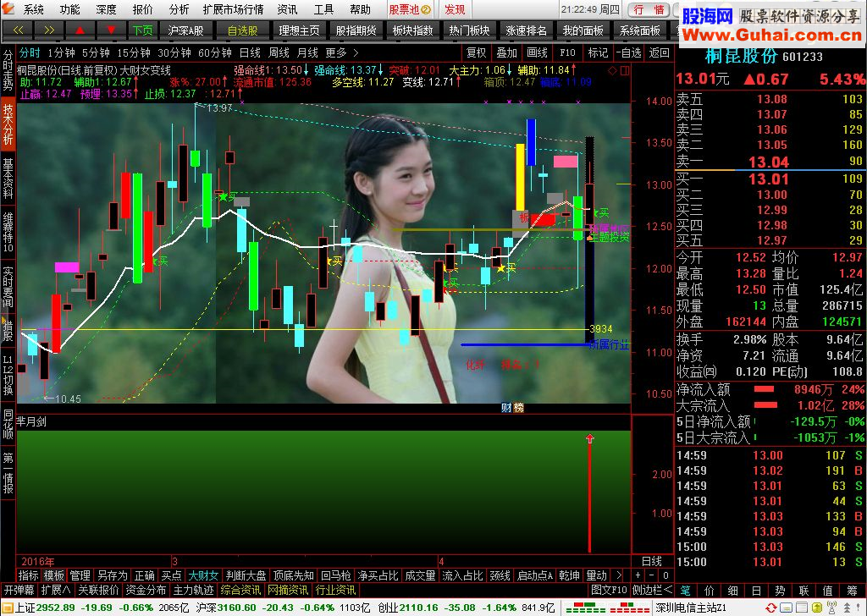Click the application logo icon in the menu bar
This screenshot has width=867, height=616.
(x=8, y=8)
